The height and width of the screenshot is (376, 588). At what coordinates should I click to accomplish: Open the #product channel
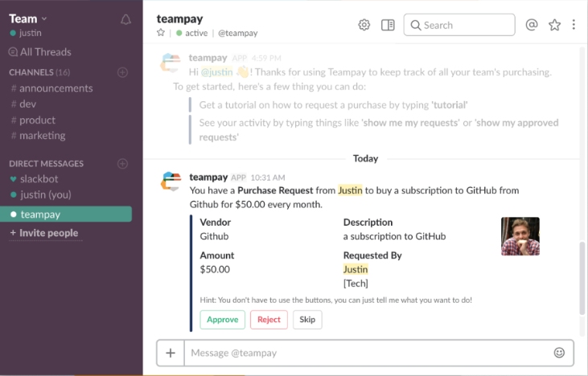point(33,121)
